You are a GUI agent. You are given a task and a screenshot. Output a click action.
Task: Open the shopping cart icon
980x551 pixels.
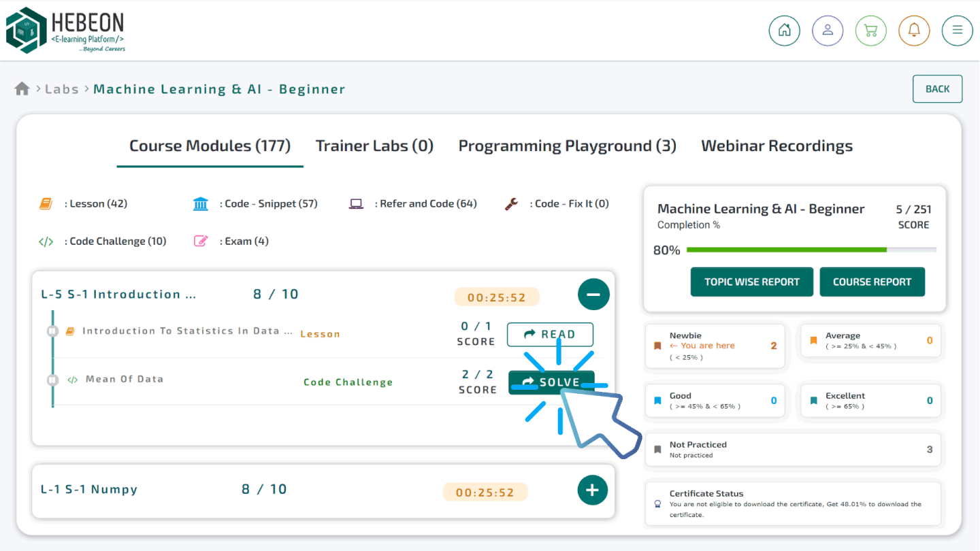(870, 31)
